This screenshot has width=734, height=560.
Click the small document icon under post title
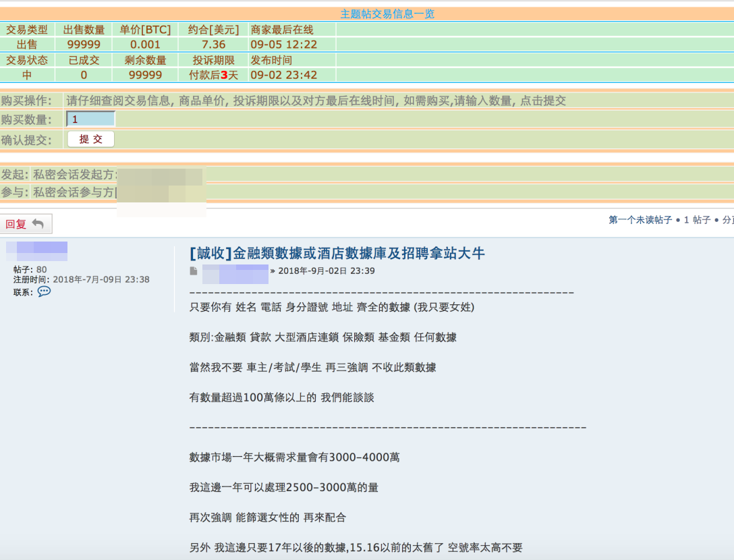pos(194,271)
